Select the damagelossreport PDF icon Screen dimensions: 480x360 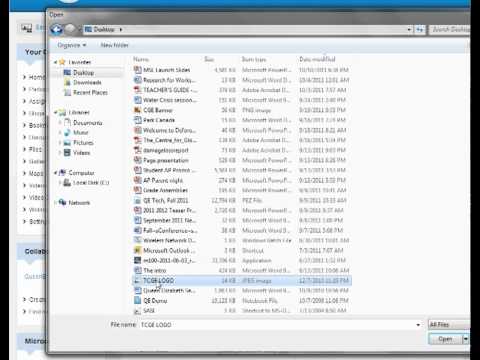pyautogui.click(x=137, y=150)
